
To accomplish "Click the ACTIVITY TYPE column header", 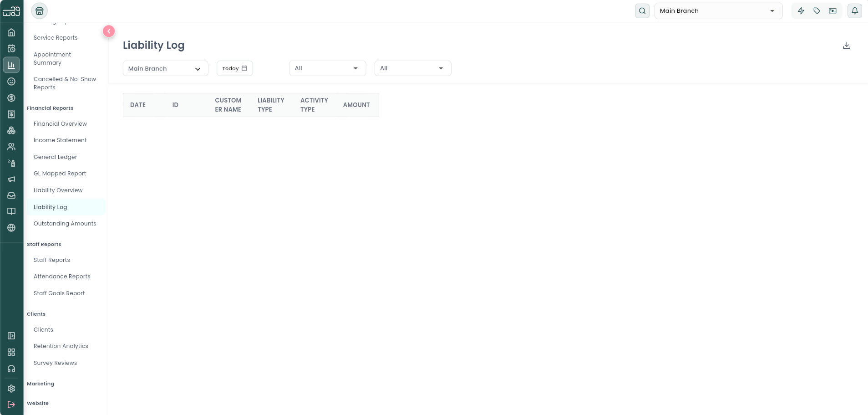I will (x=314, y=105).
